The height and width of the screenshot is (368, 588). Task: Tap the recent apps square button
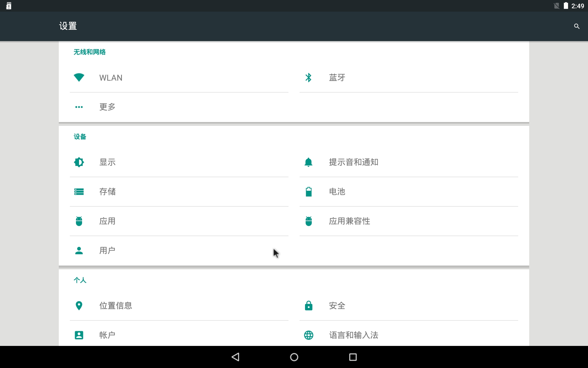pyautogui.click(x=353, y=357)
